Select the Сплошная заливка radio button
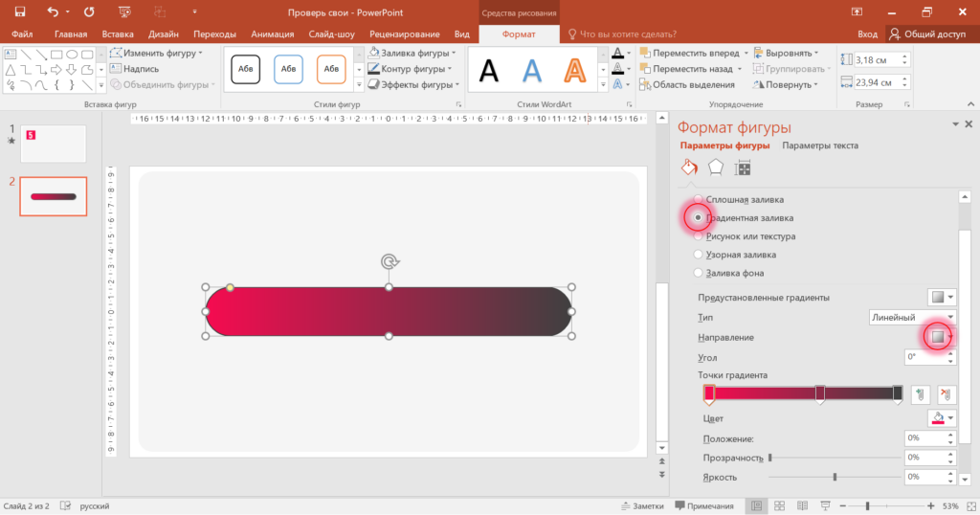980x515 pixels. (x=699, y=200)
